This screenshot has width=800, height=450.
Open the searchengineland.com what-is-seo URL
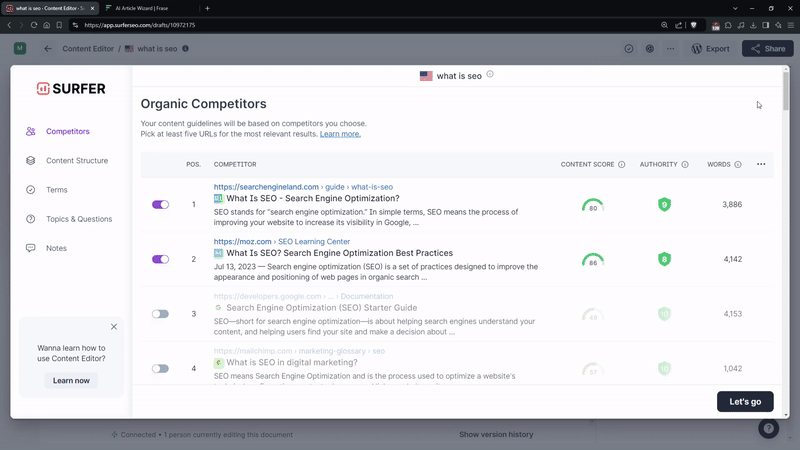(x=303, y=187)
